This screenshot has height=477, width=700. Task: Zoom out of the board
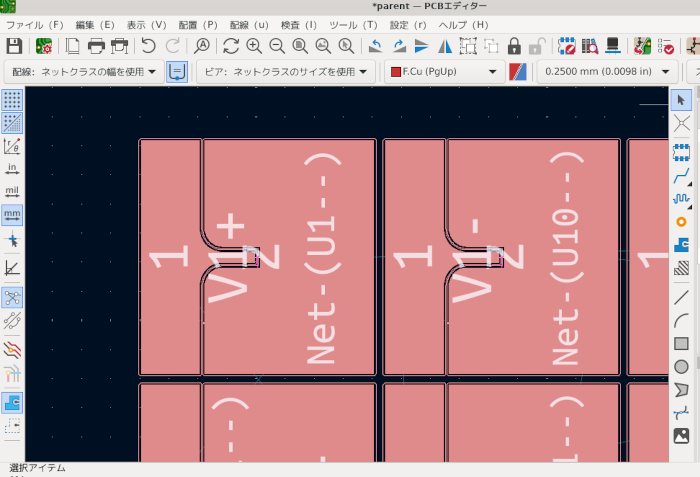pos(277,46)
